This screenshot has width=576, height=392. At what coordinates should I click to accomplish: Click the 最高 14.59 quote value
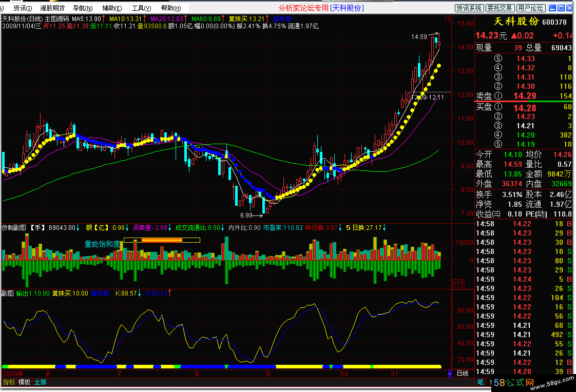[x=512, y=164]
